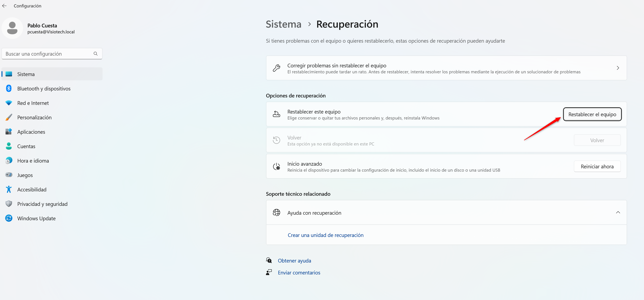Collapse Ayuda con recuperación section chevron
Viewport: 644px width, 300px height.
tap(618, 212)
